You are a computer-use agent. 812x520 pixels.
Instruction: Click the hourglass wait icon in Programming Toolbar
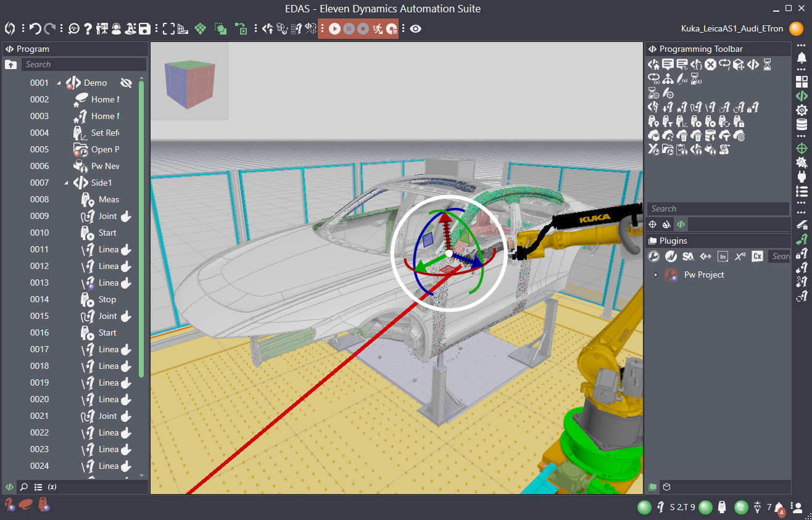pos(767,64)
